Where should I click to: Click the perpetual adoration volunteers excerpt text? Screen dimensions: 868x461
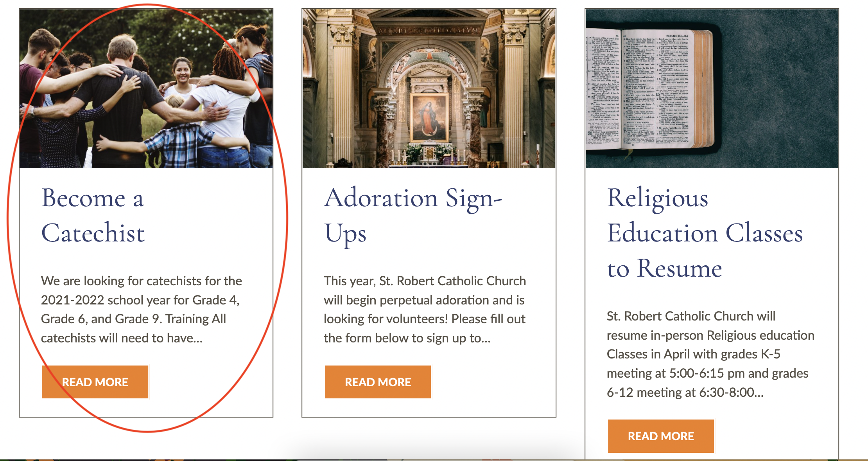425,309
